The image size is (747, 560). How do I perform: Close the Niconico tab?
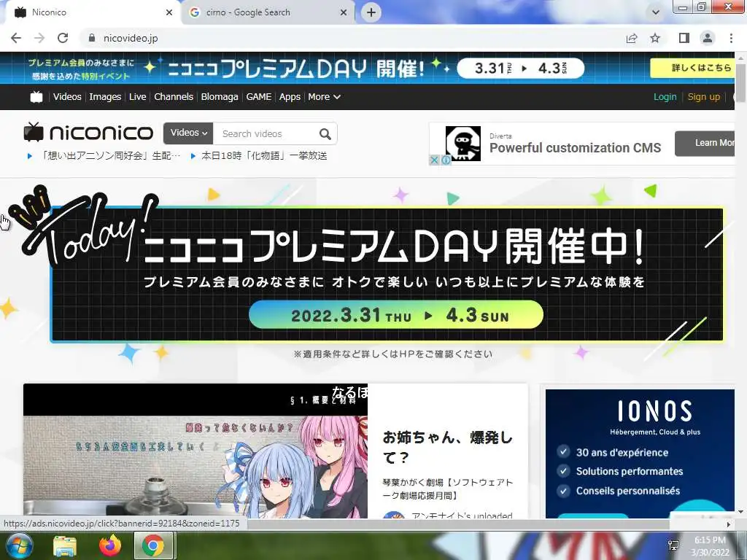click(169, 12)
